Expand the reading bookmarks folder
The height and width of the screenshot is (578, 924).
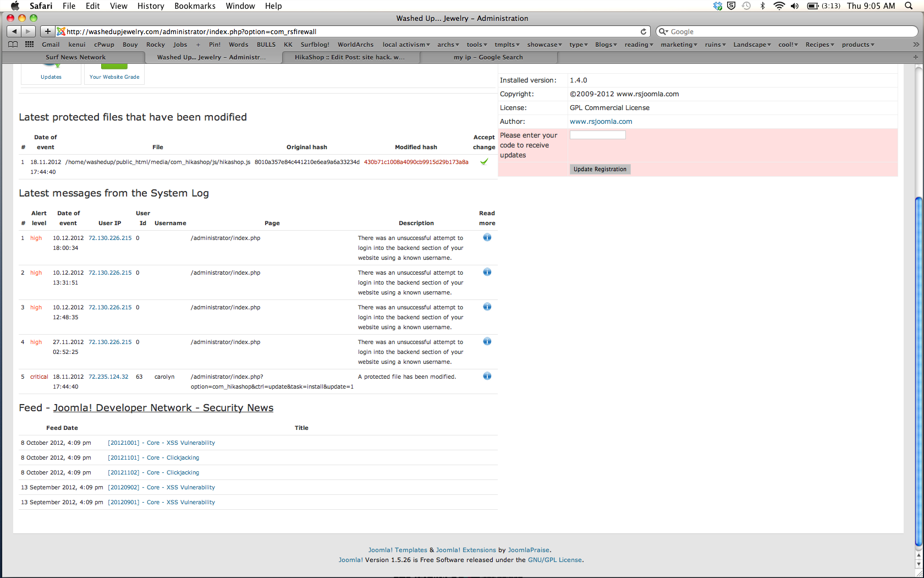point(639,45)
